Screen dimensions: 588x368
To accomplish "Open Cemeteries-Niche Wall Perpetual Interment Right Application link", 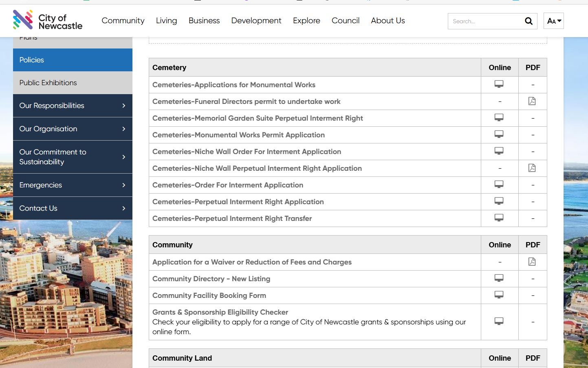I will pos(257,168).
